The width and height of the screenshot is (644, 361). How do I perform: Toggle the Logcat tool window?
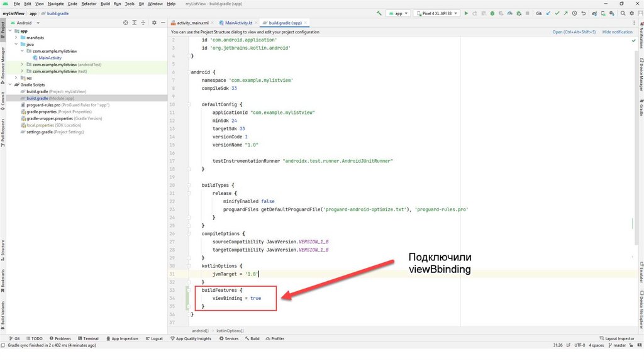154,338
